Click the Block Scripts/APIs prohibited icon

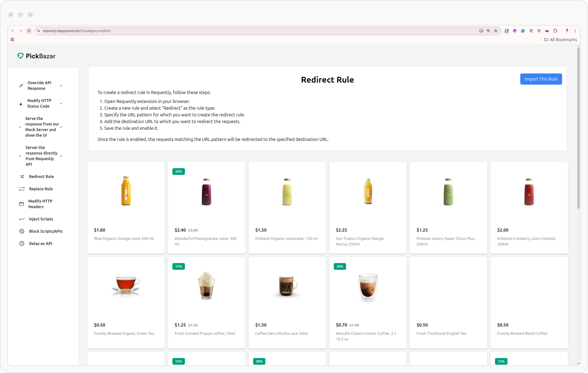point(22,231)
